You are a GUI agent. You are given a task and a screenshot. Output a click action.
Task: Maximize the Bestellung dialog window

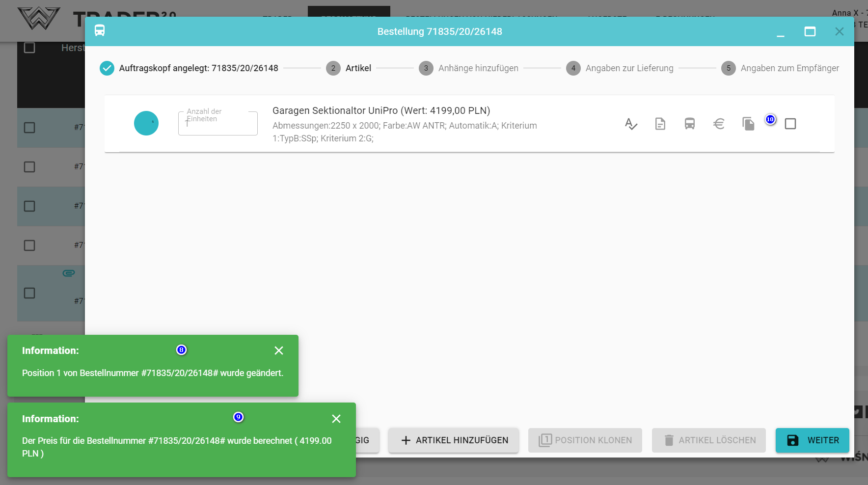[810, 31]
